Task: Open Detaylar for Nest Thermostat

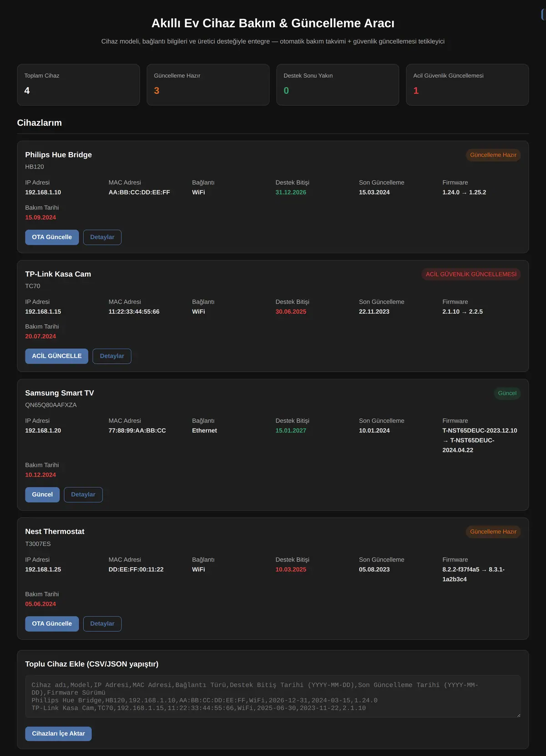Action: tap(102, 624)
